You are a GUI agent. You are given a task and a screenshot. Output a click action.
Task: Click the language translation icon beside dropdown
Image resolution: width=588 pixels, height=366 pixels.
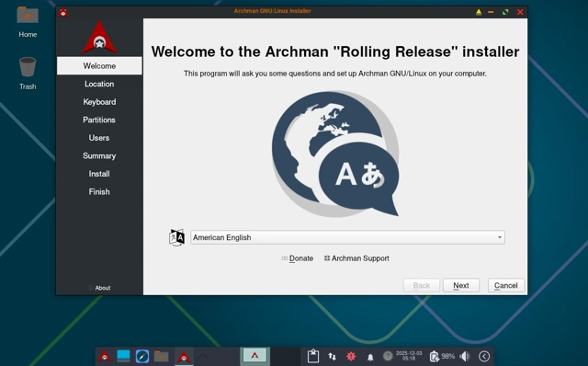point(176,237)
